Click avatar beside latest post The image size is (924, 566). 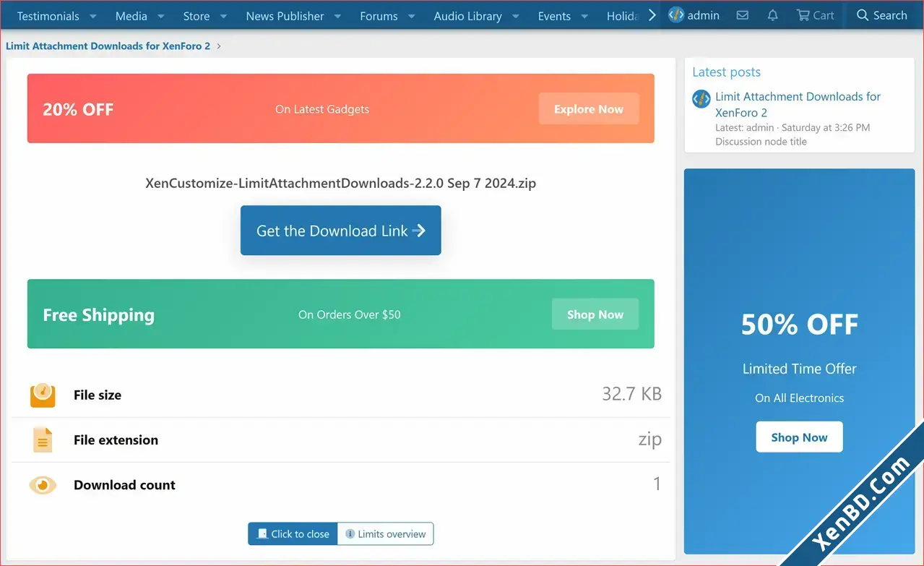(701, 99)
